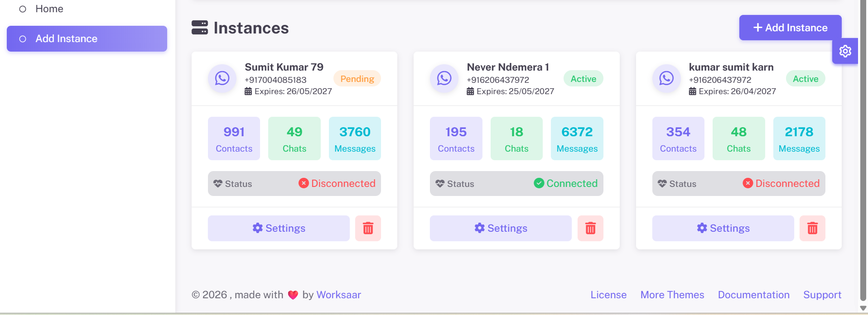The image size is (868, 315).
Task: Click the purple Add Instance button
Action: [x=790, y=28]
